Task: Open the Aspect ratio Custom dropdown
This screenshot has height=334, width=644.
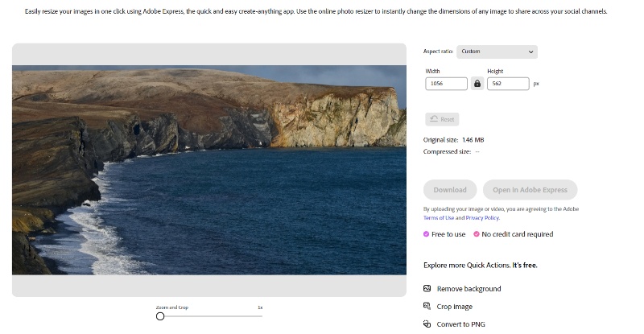Action: (497, 52)
